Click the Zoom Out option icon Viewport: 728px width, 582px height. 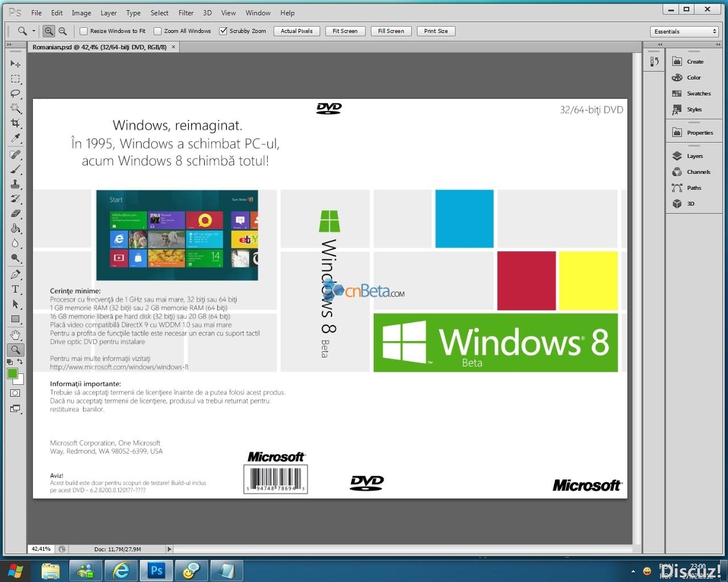pos(63,31)
